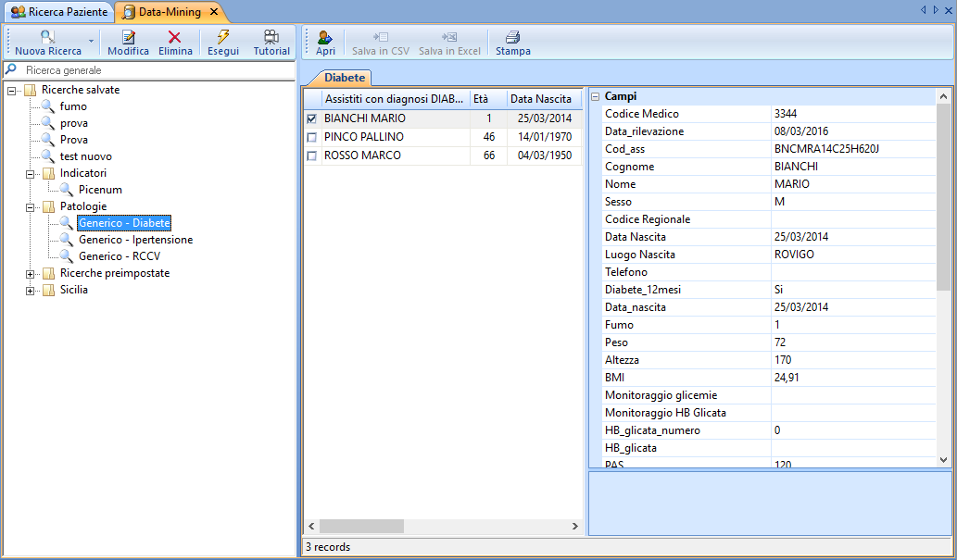The width and height of the screenshot is (957, 560).
Task: Click the Stampa printer icon
Action: click(512, 37)
